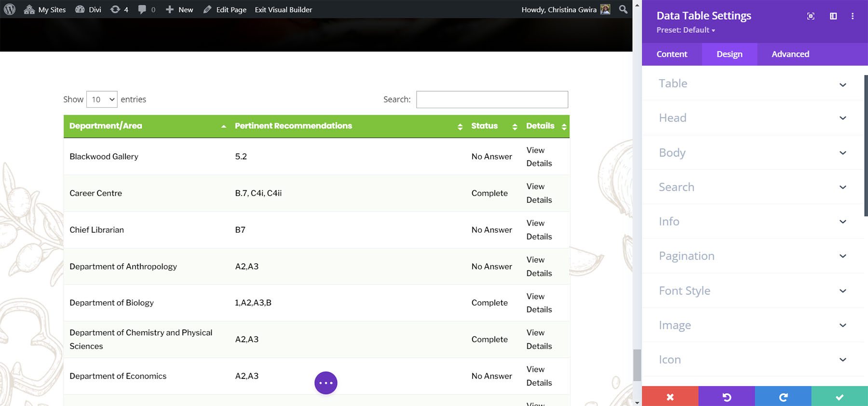Screen dimensions: 868x406
Task: Open the Preset: Default dropdown
Action: pos(686,30)
